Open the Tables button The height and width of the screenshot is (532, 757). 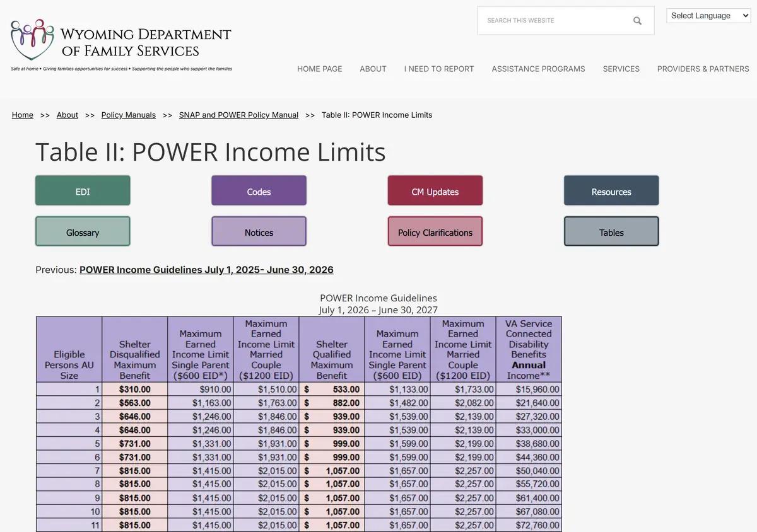(611, 231)
